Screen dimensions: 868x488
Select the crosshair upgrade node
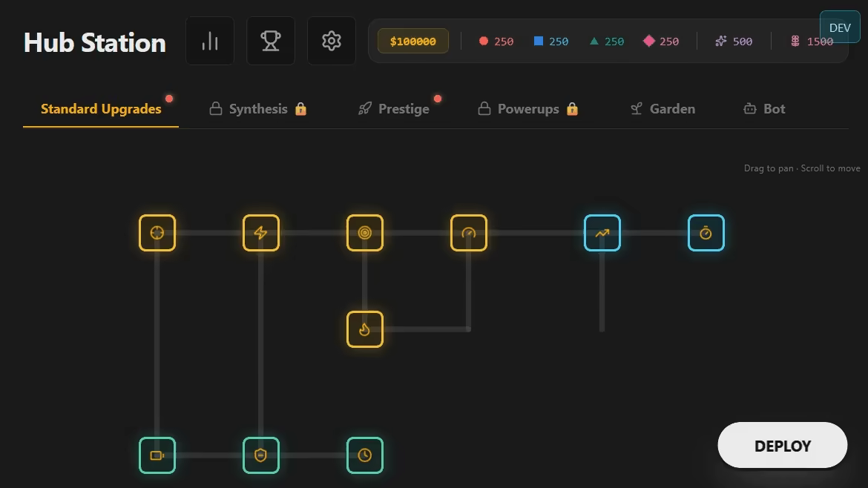(157, 233)
